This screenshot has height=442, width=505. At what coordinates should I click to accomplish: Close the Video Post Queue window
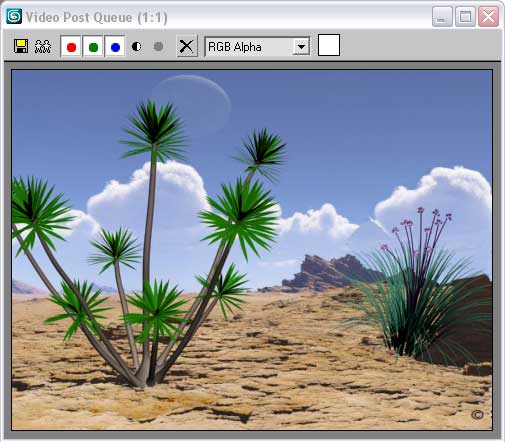point(488,16)
